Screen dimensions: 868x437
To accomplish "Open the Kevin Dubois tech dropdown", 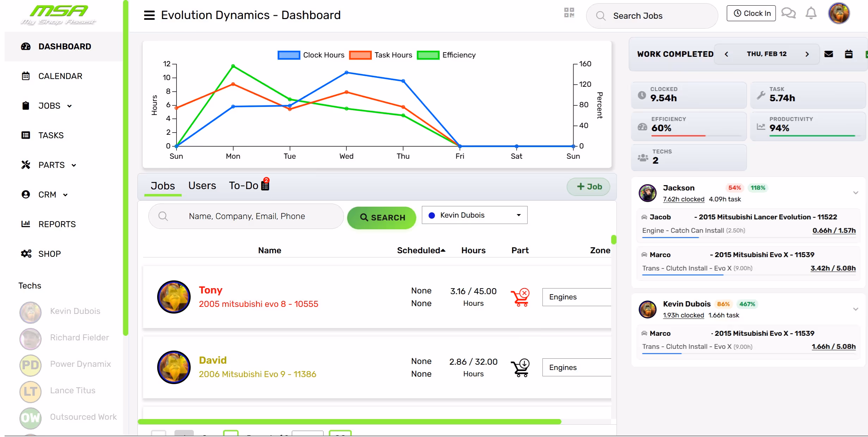I will coord(474,215).
